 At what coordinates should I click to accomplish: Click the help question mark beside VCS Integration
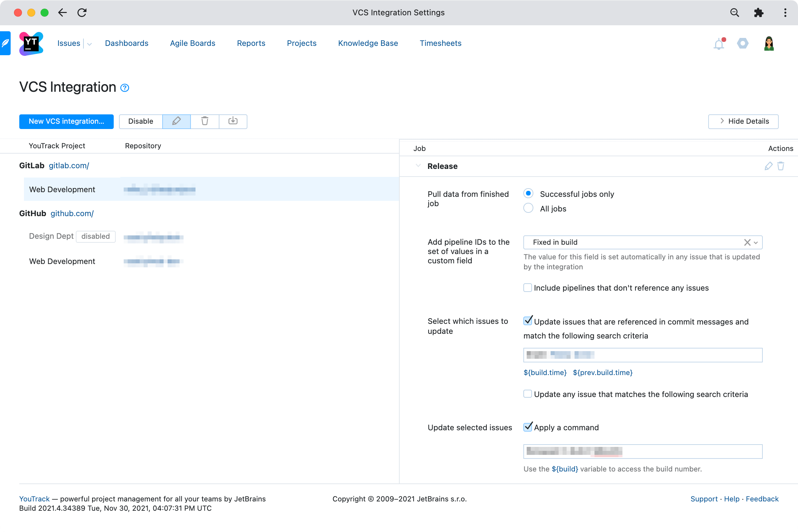pos(125,88)
